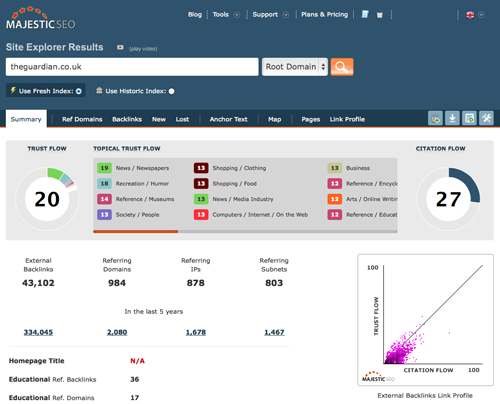Screen dimensions: 500x404
Task: Click the Educational Ref. Domains value 17
Action: click(135, 398)
